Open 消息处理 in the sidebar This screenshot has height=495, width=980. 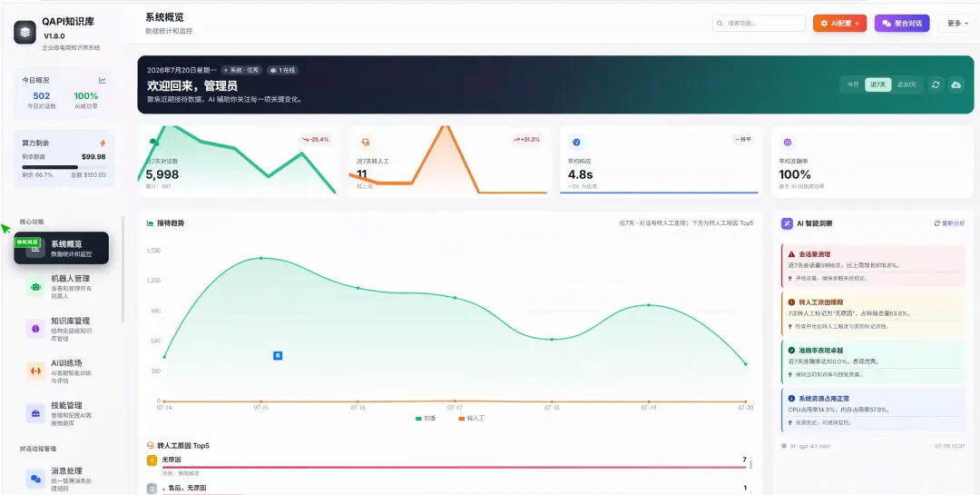tap(62, 478)
